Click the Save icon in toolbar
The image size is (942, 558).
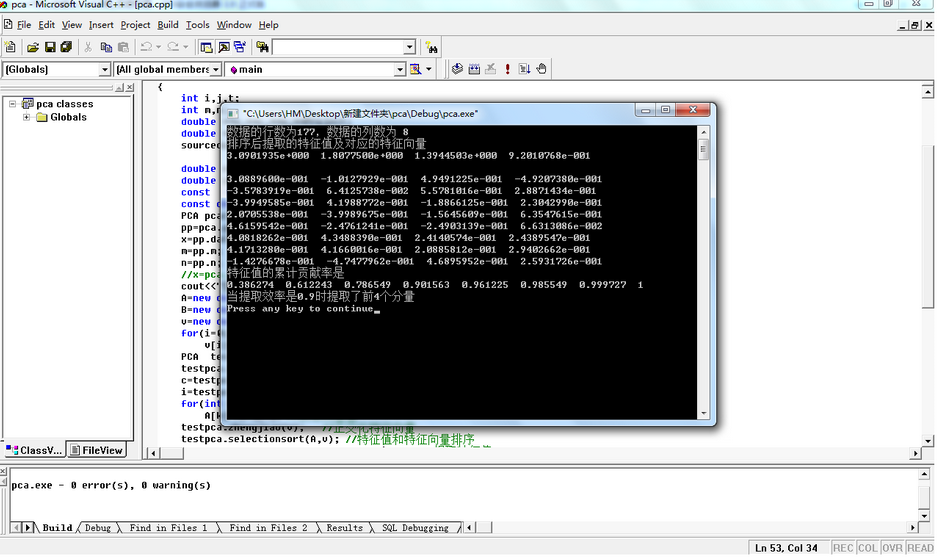tap(50, 47)
